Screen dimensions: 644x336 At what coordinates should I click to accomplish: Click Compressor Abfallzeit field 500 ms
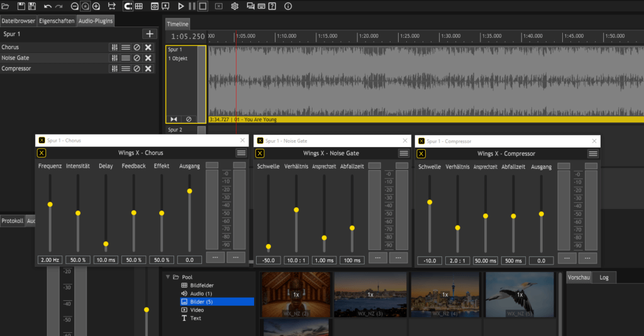pyautogui.click(x=513, y=261)
